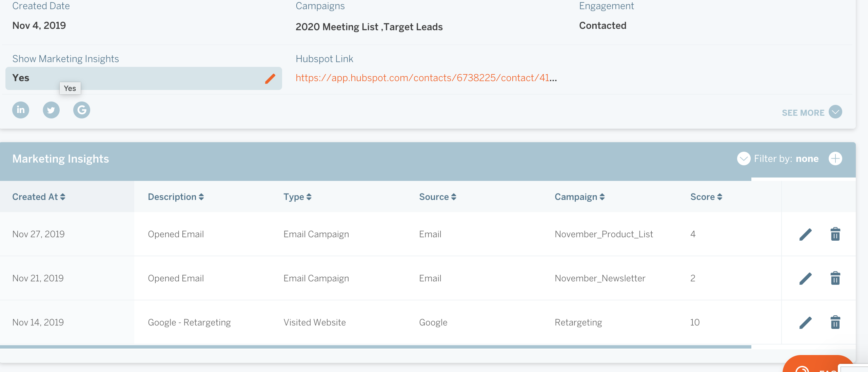Sort insights by Created At
The width and height of the screenshot is (868, 372).
[x=38, y=197]
